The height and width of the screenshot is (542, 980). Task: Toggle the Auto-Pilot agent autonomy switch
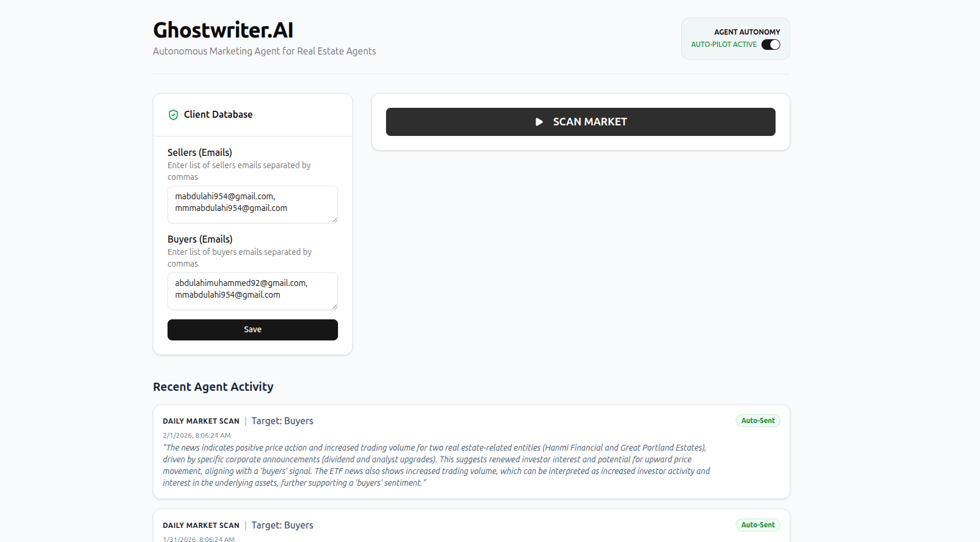point(770,45)
